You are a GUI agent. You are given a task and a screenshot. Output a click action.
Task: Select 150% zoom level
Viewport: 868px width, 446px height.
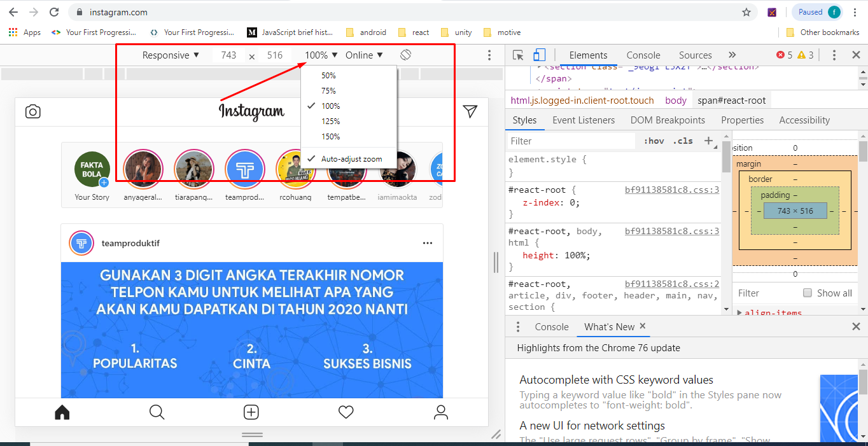pyautogui.click(x=349, y=136)
